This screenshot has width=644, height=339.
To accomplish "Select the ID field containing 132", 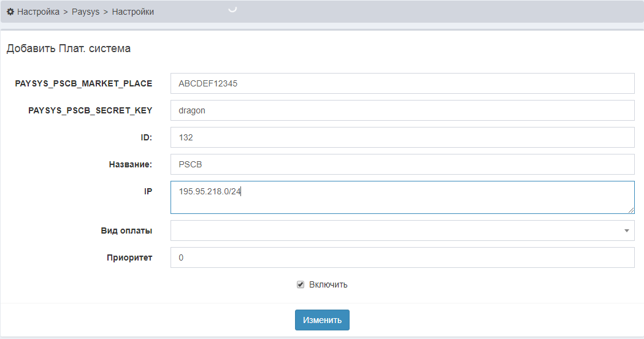I will [x=402, y=137].
